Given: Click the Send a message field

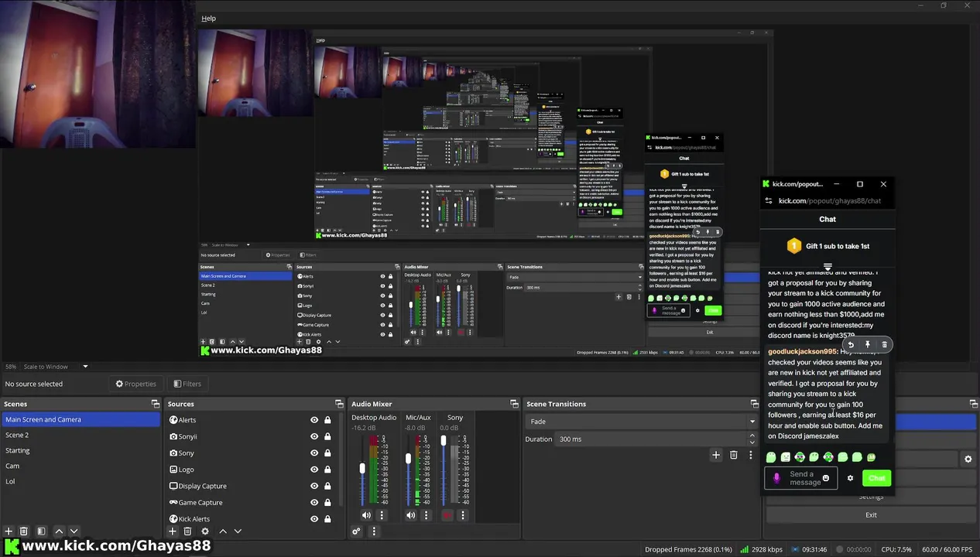Looking at the screenshot, I should coord(800,478).
